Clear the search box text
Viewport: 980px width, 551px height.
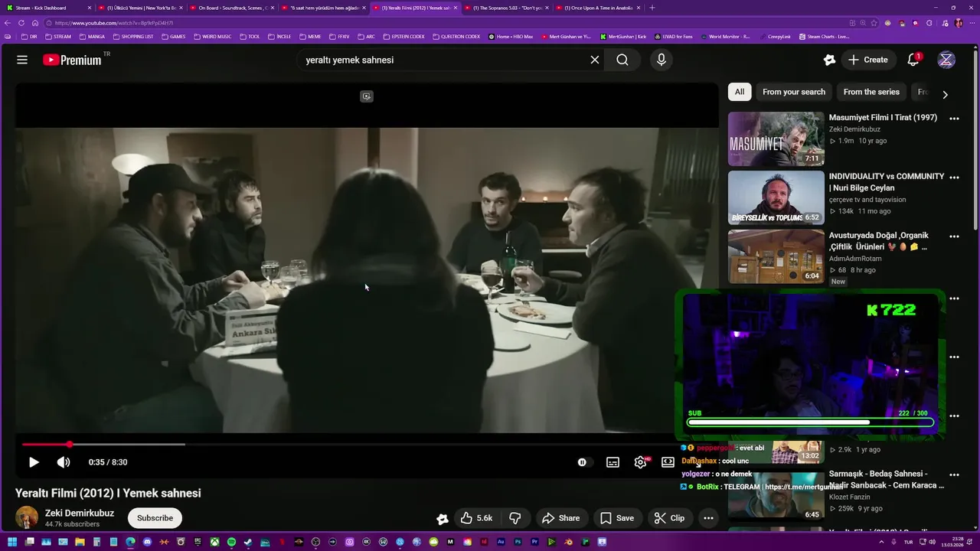(x=594, y=60)
